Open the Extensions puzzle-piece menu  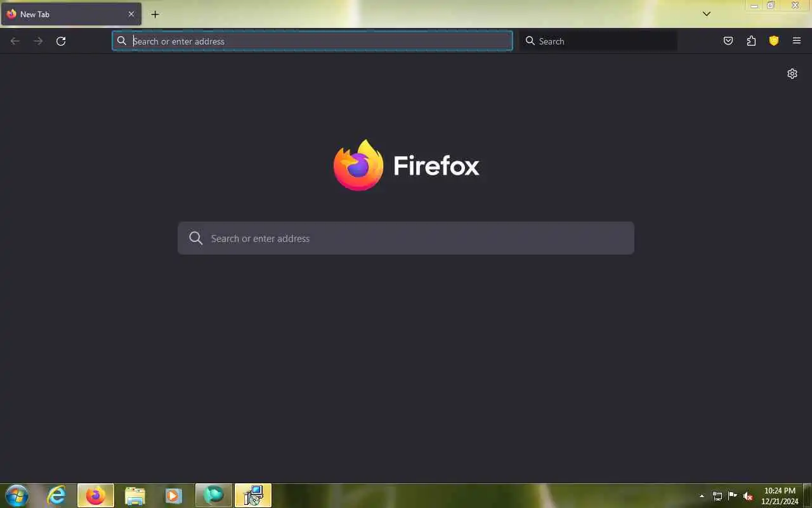click(751, 41)
